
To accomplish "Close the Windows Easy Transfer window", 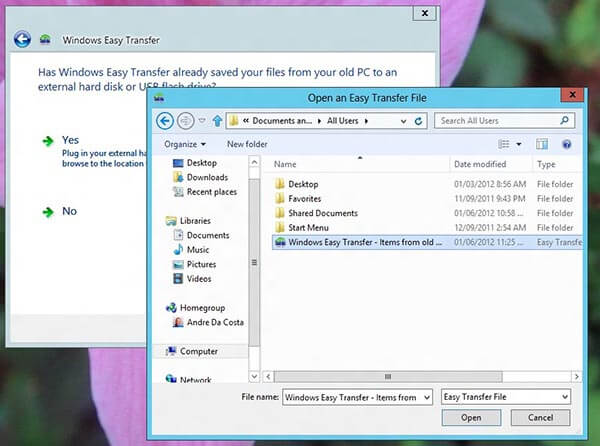I will click(x=424, y=13).
